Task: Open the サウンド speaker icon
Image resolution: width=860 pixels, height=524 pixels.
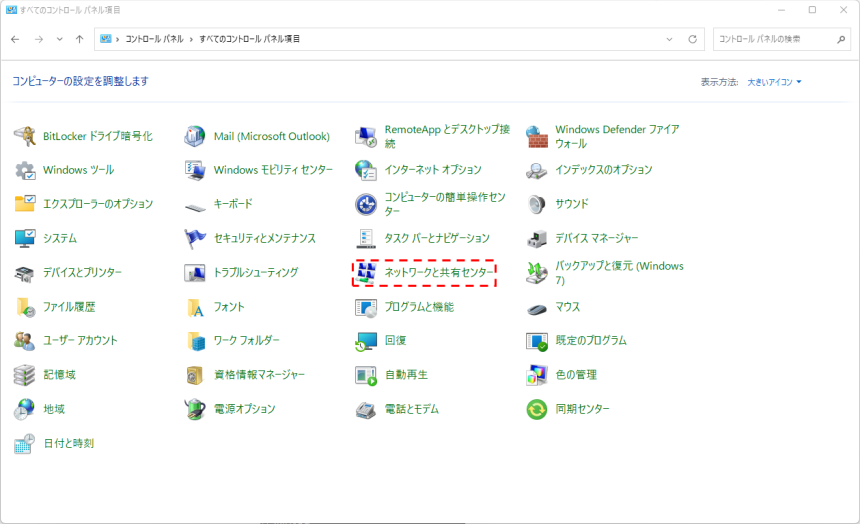Action: click(537, 204)
